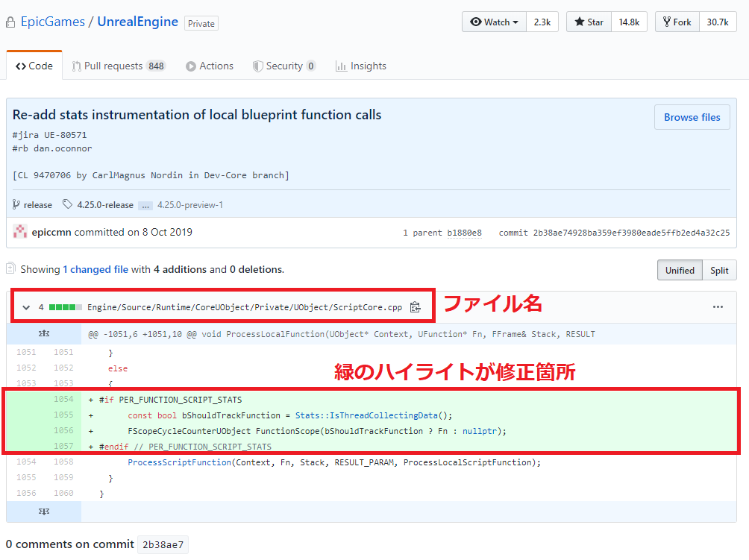Open the Watch dropdown button
749x560 pixels.
tap(495, 22)
